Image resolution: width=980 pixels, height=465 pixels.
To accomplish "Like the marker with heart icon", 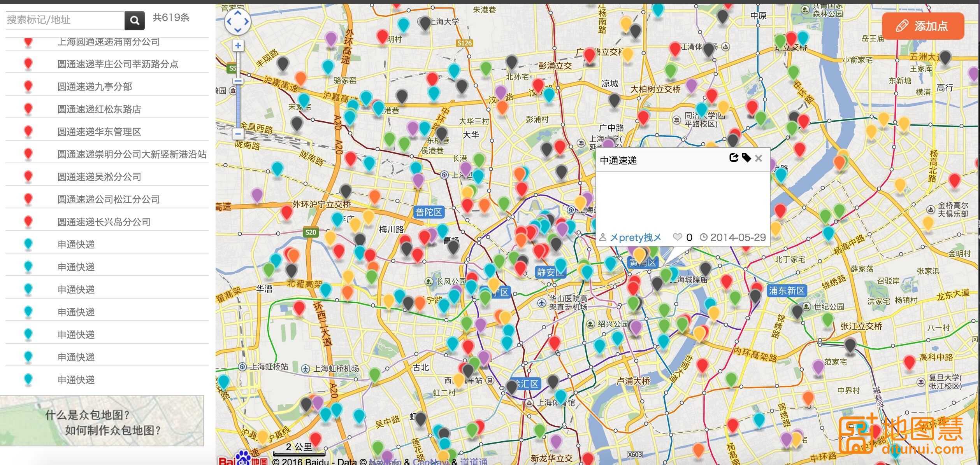I will coord(678,237).
